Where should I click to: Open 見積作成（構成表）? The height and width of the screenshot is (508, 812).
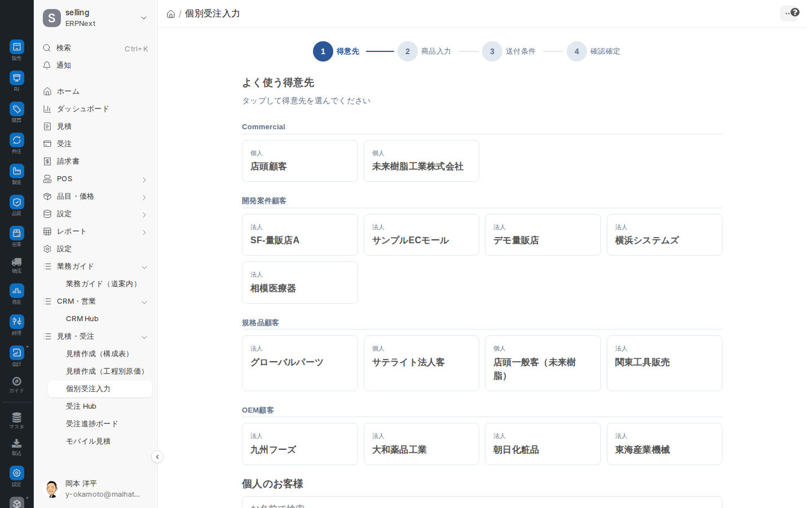[100, 354]
